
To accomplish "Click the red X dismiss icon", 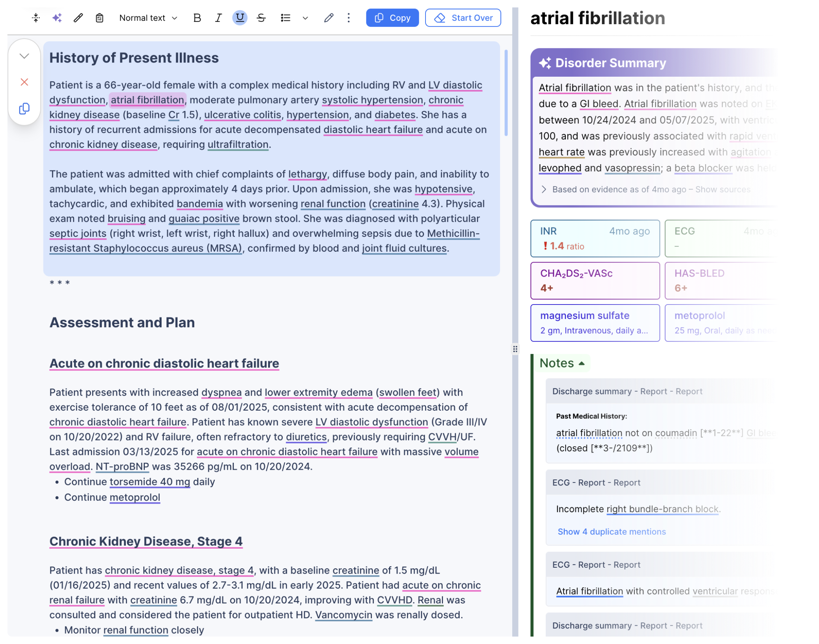I will pos(25,82).
